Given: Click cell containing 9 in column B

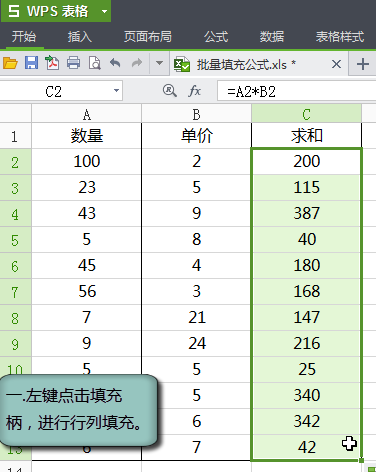Looking at the screenshot, I should (x=197, y=214).
